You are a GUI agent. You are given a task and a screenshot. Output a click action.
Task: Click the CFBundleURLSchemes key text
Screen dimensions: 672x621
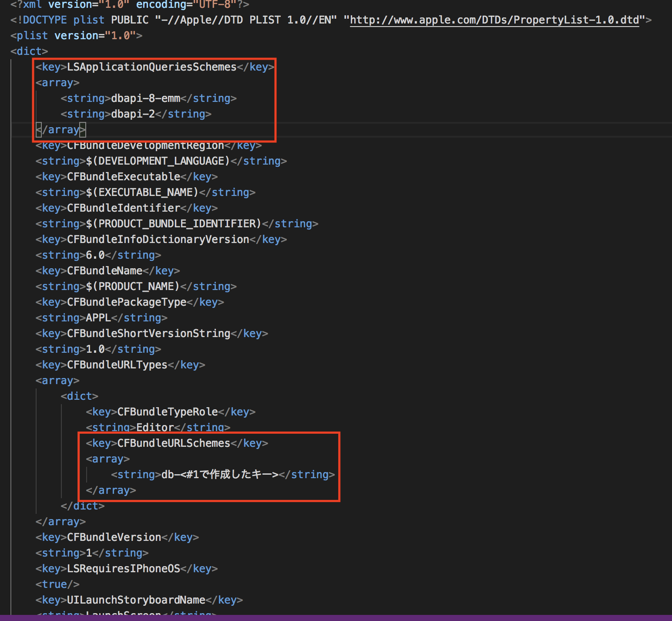(x=174, y=443)
